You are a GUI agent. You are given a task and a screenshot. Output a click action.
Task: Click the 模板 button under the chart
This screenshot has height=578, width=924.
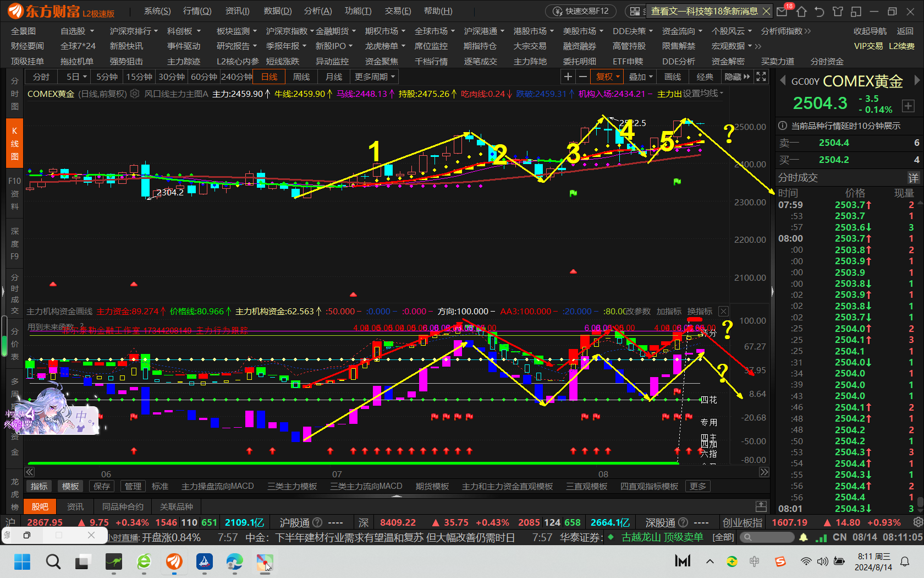pyautogui.click(x=70, y=487)
